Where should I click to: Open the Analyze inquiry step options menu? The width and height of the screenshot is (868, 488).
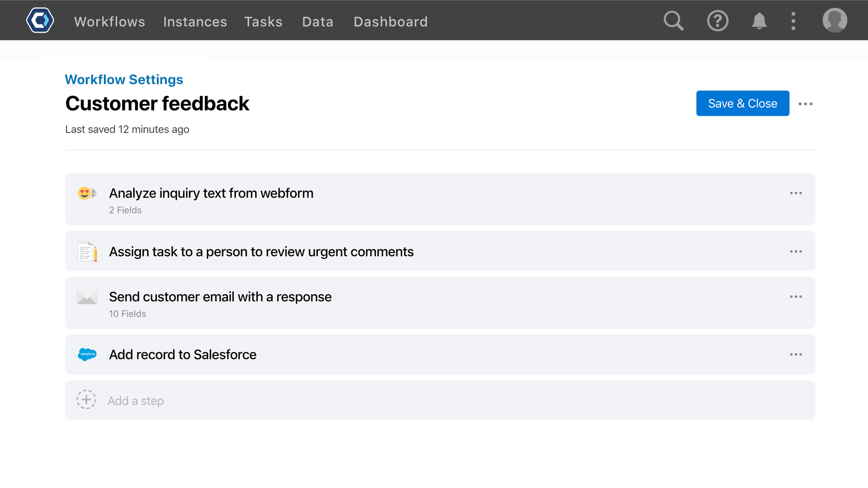coord(796,193)
